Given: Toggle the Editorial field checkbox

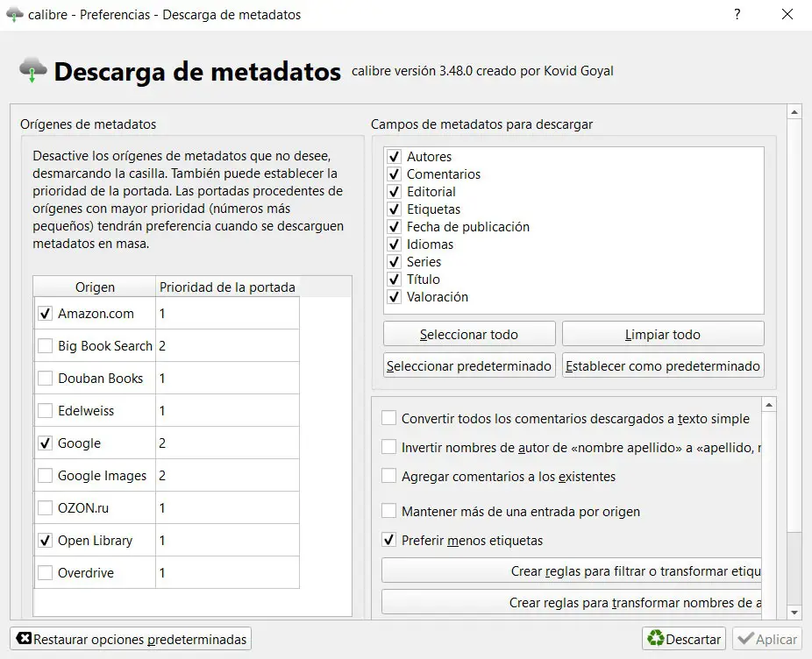Looking at the screenshot, I should point(394,192).
